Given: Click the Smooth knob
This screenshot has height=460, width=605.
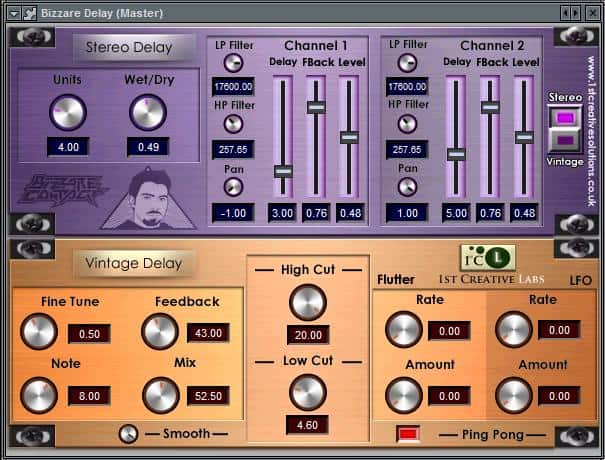Looking at the screenshot, I should click(128, 434).
